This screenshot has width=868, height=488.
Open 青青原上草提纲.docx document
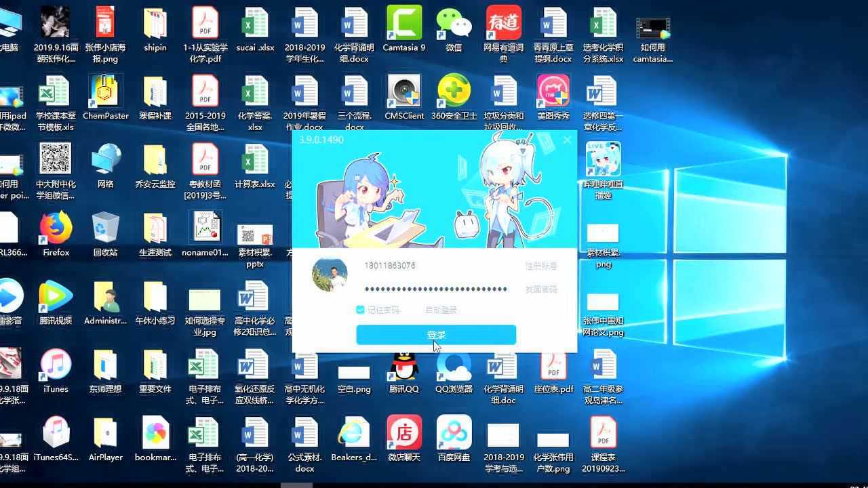553,35
